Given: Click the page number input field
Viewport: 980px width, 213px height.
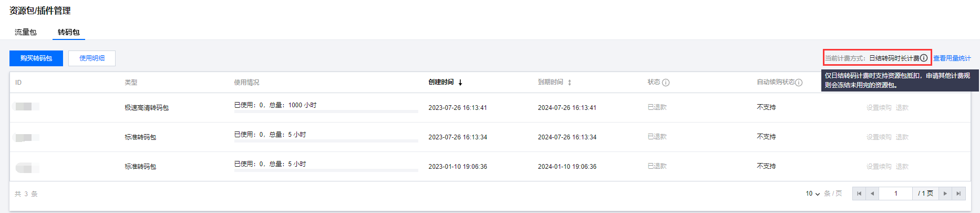Looking at the screenshot, I should click(x=896, y=194).
